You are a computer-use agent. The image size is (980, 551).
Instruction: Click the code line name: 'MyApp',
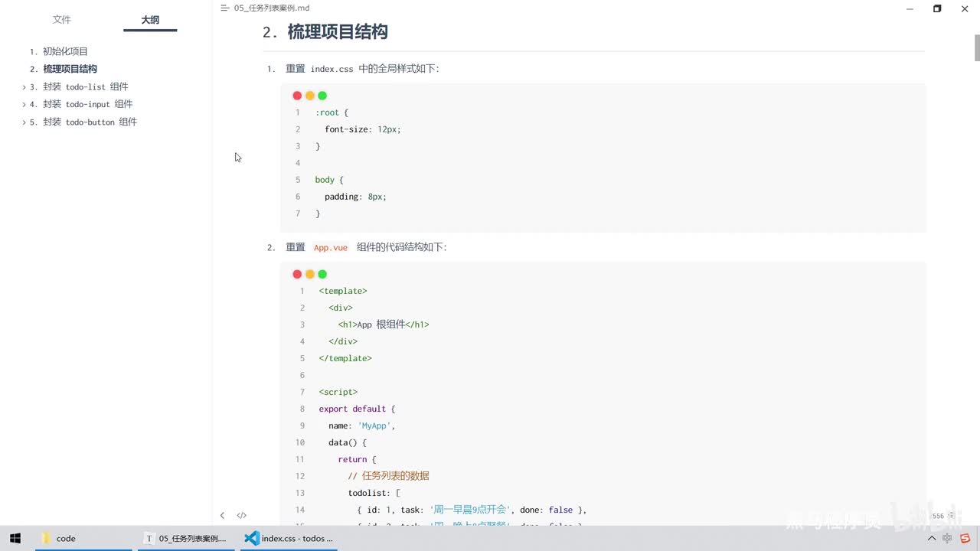point(362,425)
